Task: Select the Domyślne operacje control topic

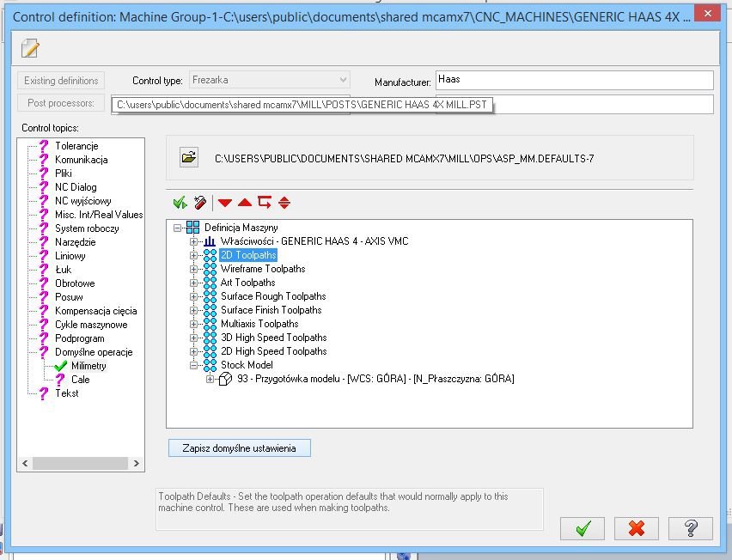Action: pyautogui.click(x=94, y=352)
